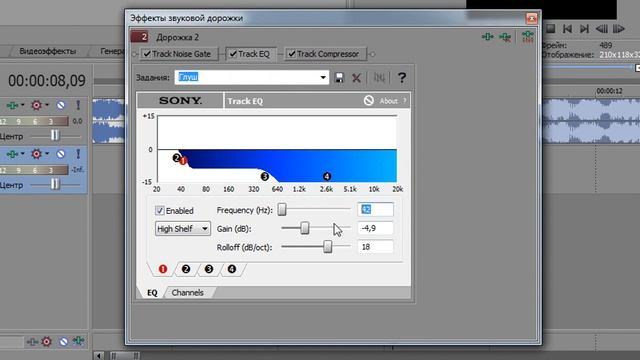Go to end in preview transport
640x360 pixels.
pyautogui.click(x=584, y=29)
